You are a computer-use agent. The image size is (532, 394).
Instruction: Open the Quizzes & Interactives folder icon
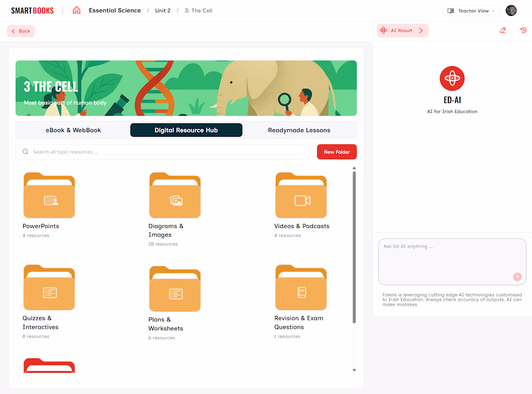point(49,288)
